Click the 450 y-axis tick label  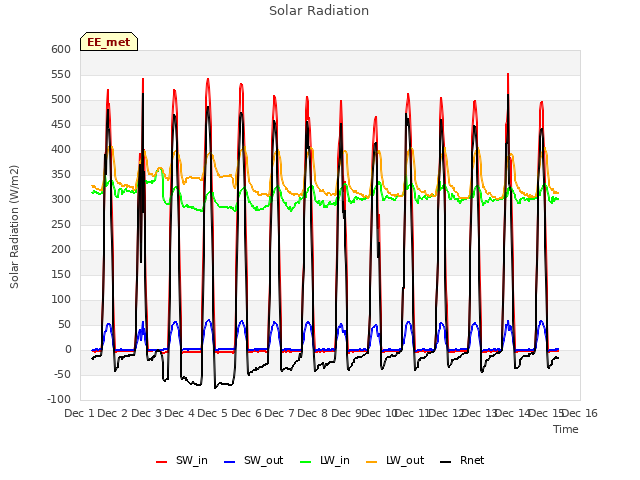coord(61,124)
